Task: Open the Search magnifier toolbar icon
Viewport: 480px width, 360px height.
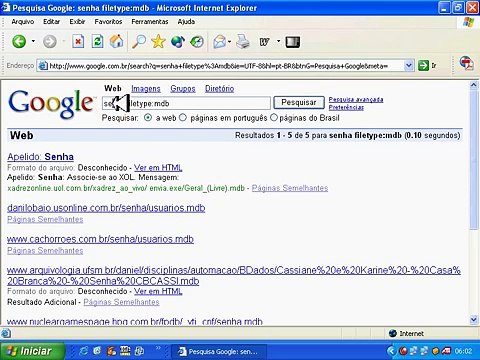Action: point(139,42)
